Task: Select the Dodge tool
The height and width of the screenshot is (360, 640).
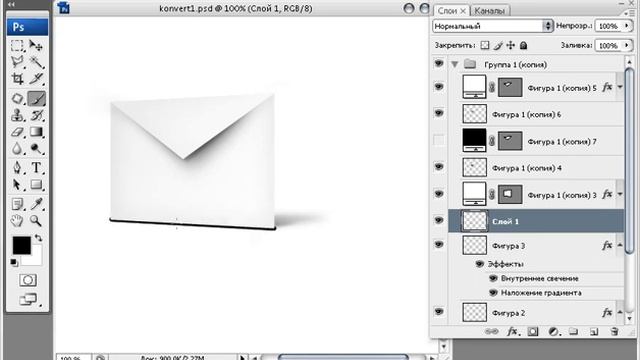Action: click(36, 149)
